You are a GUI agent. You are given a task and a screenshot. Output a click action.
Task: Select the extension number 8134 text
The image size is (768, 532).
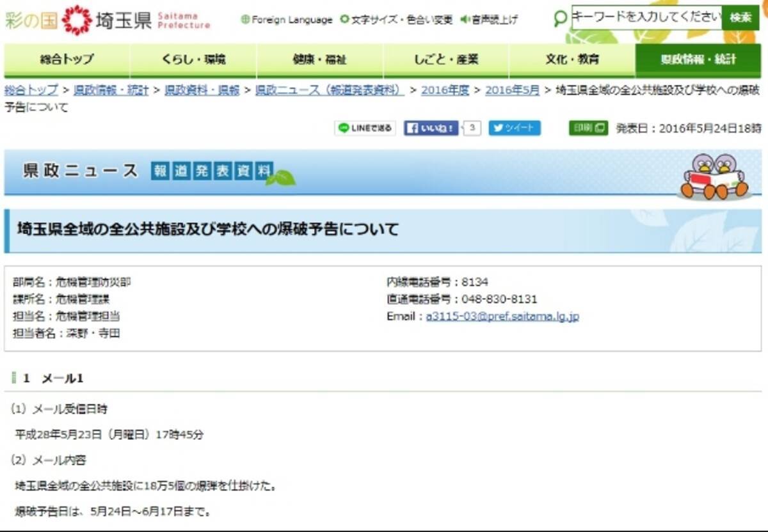tap(476, 281)
